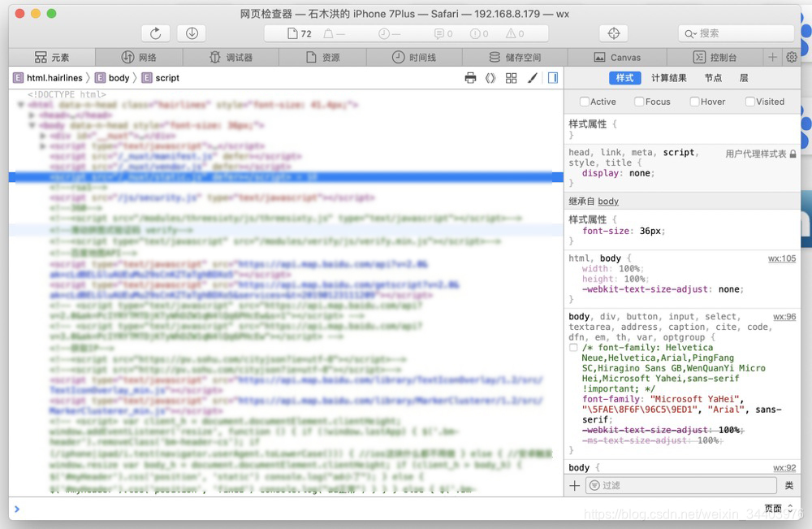Open the 页面 execution context dropdown
812x529 pixels.
coord(779,509)
